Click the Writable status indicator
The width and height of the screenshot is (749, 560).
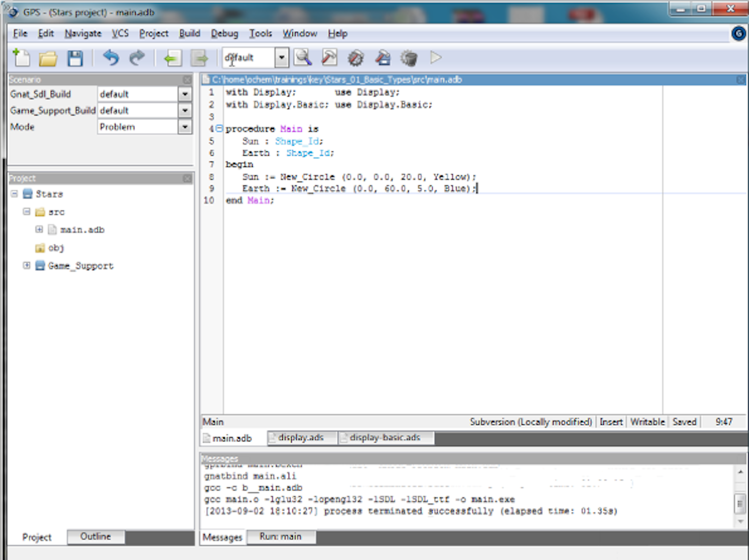point(648,422)
